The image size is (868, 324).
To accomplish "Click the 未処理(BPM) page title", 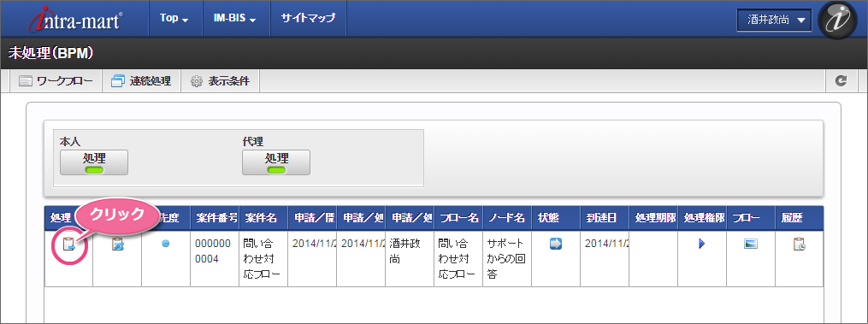I will coord(50,53).
